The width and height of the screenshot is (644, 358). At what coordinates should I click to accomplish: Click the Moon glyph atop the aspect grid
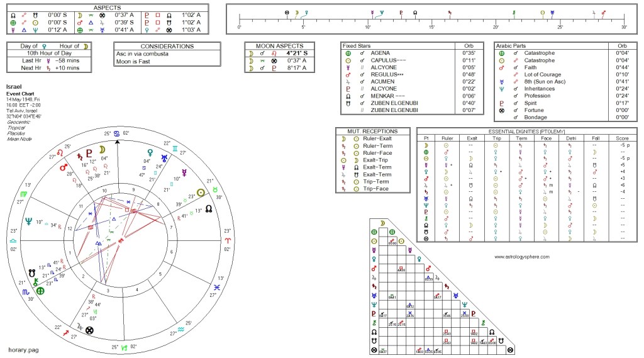[x=382, y=223]
